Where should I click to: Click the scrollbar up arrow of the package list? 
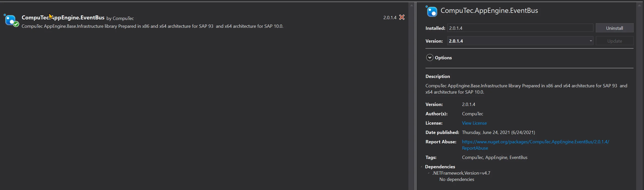(x=411, y=5)
